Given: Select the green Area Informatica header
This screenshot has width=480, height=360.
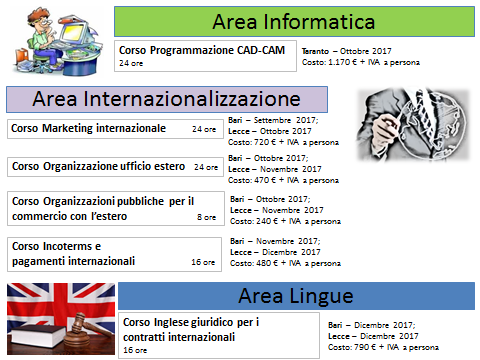Looking at the screenshot, I should click(294, 22).
